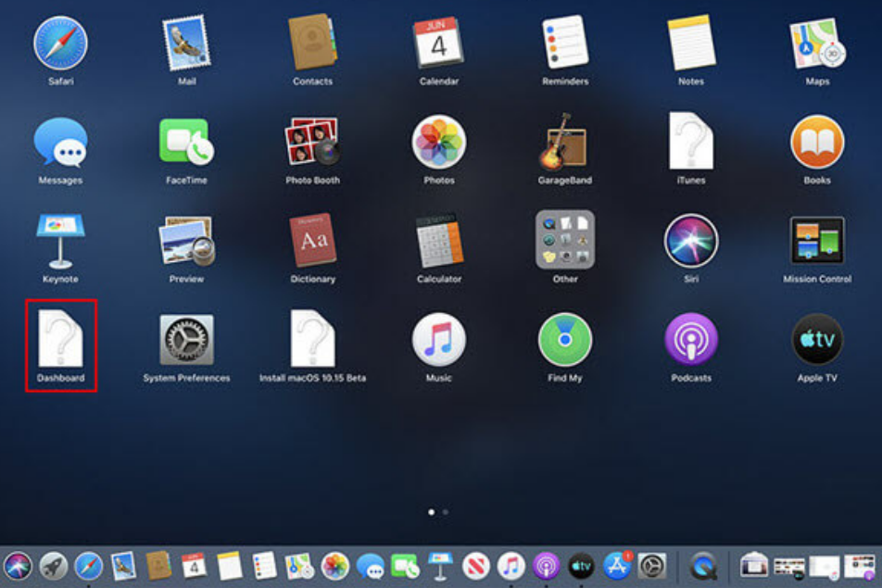Screen dimensions: 882x588
Task: Launch the Calculator app
Action: pyautogui.click(x=439, y=241)
